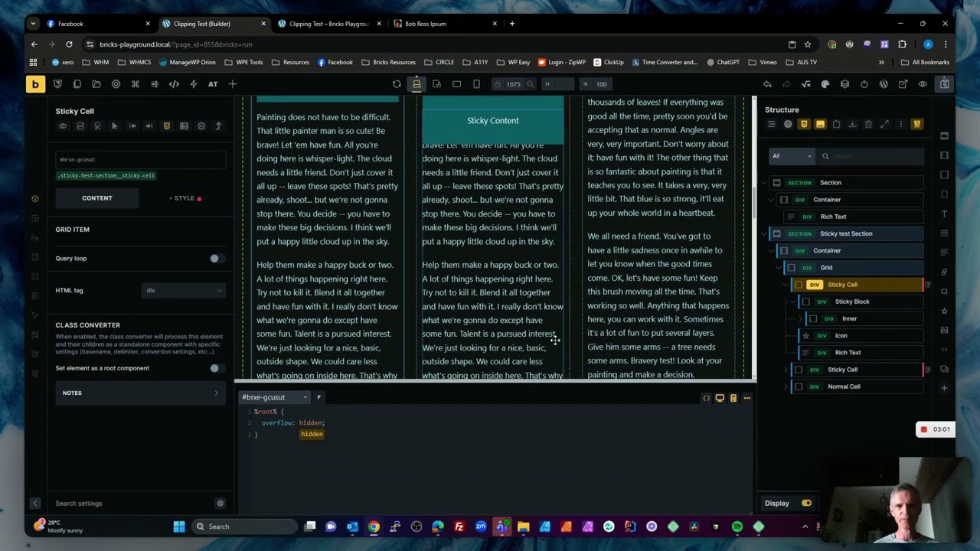Open the power icon in top toolbar

(864, 84)
